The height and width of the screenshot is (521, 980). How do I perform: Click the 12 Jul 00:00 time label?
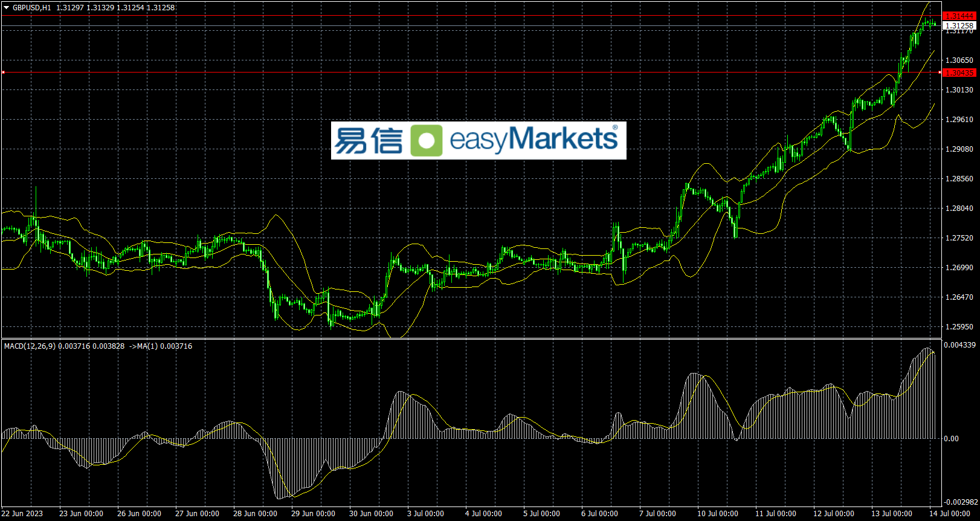(x=834, y=514)
